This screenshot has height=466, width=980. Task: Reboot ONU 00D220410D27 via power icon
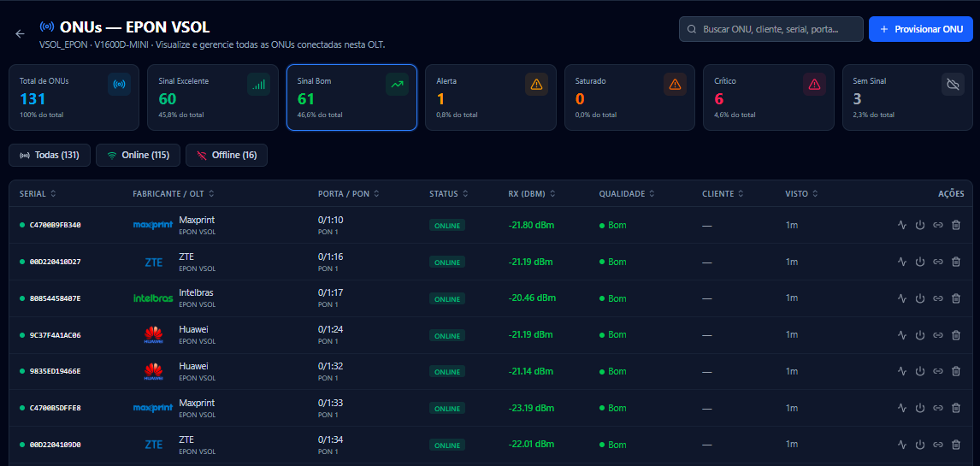[919, 262]
